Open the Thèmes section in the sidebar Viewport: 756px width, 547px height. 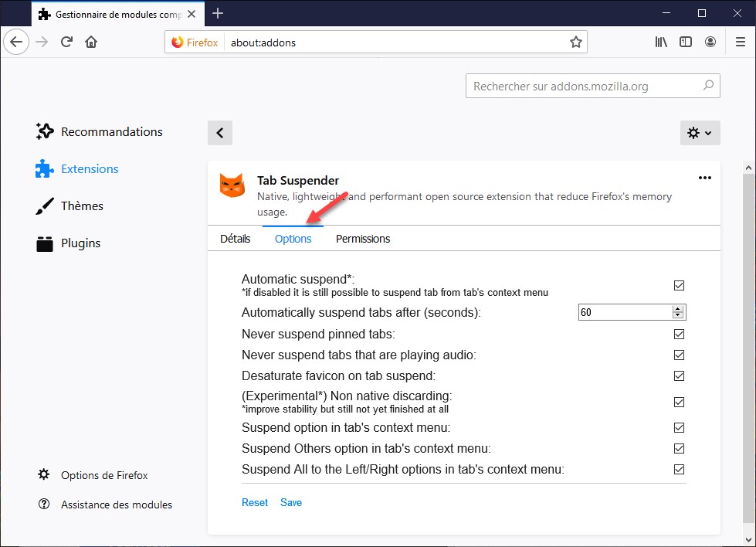82,206
